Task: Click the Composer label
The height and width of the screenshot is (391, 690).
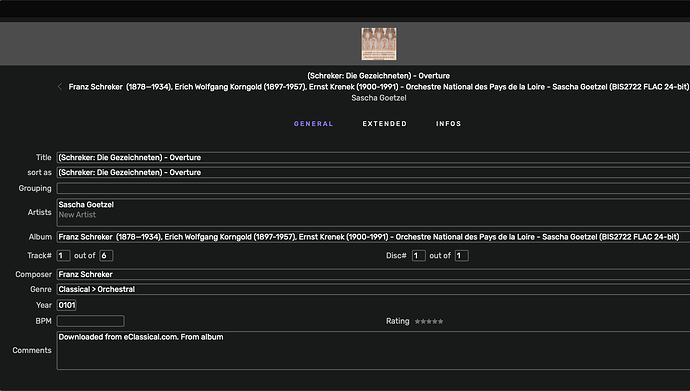Action: (33, 274)
